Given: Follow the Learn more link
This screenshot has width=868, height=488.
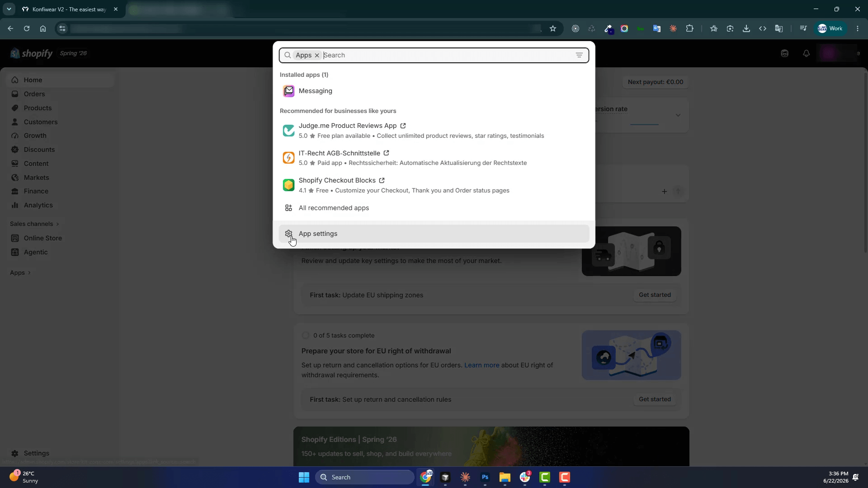Looking at the screenshot, I should pos(481,365).
